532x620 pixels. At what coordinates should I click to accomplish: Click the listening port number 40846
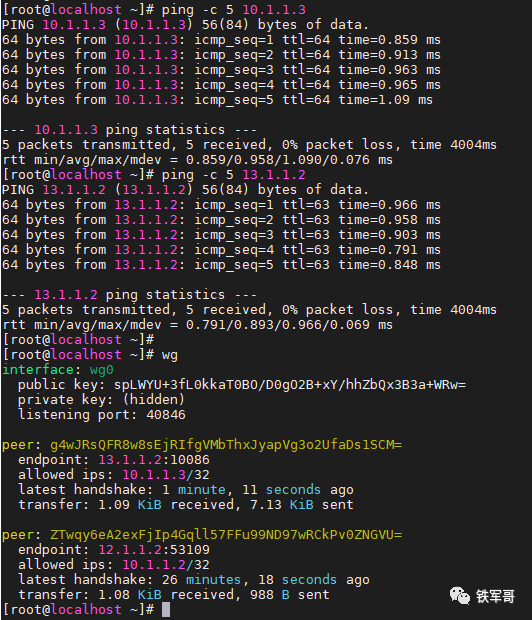[x=166, y=415]
